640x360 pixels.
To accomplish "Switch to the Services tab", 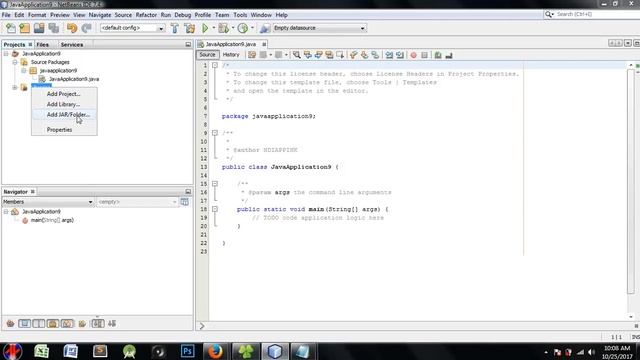I will [72, 44].
